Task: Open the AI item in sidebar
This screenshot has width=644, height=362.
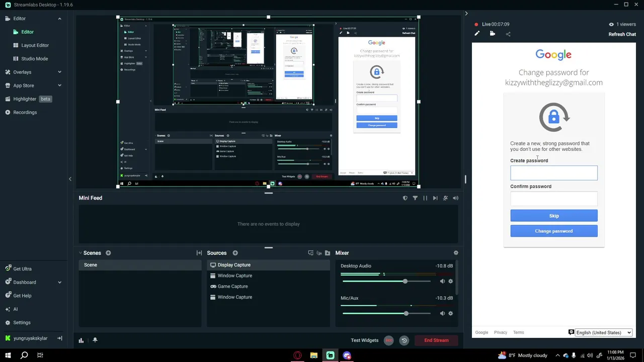Action: tap(12, 309)
